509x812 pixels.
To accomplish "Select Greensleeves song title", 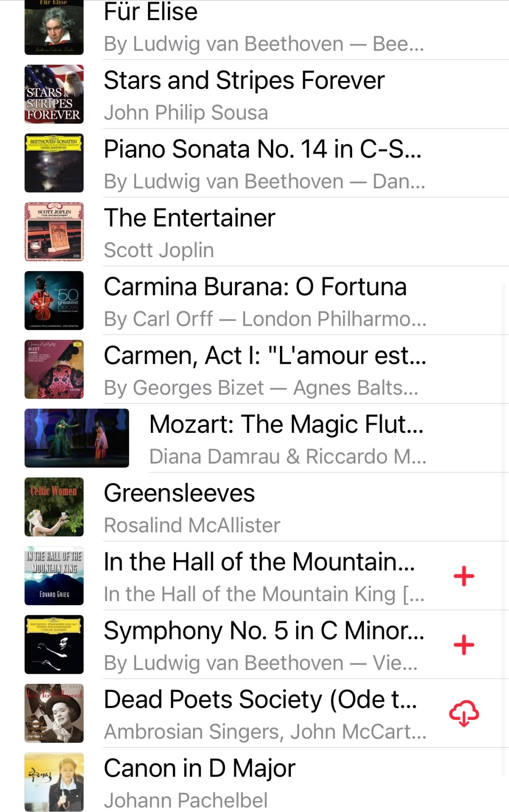I will point(179,493).
